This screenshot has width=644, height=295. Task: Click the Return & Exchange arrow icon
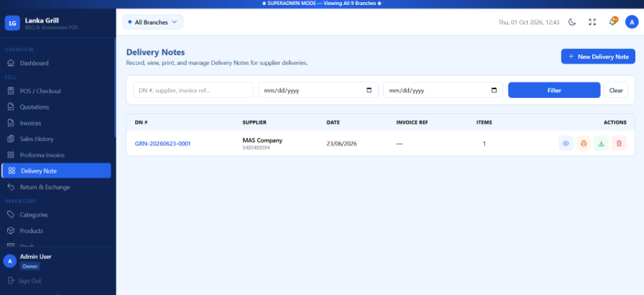pyautogui.click(x=11, y=187)
